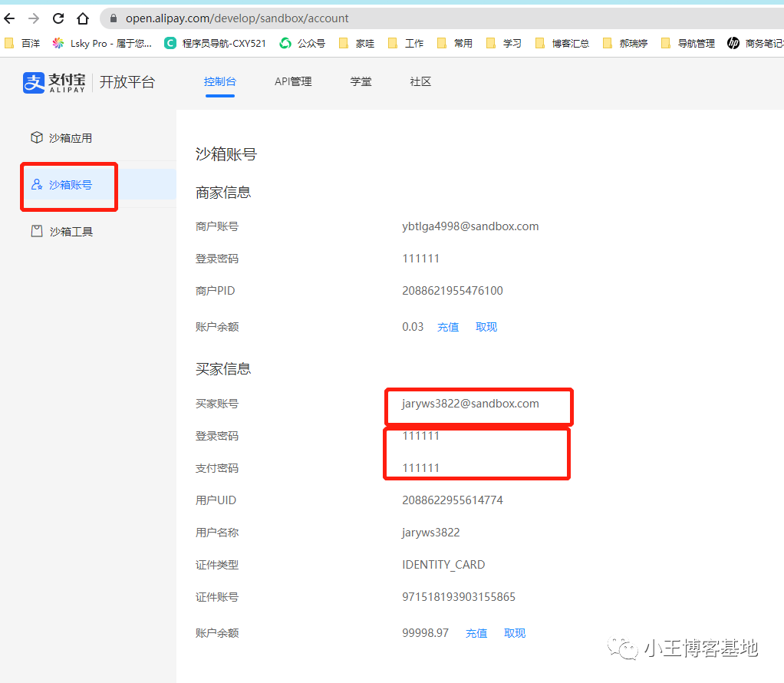Open the 程序员导航-CXY521 bookmark

point(215,44)
